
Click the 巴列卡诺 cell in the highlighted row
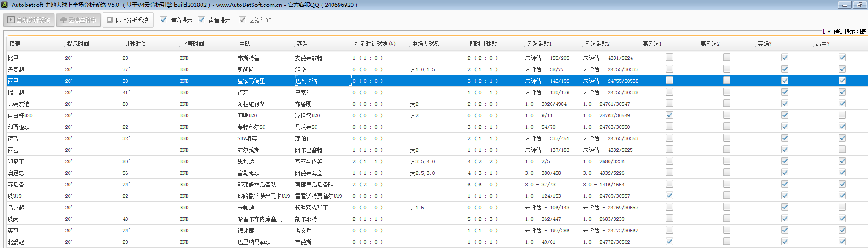point(306,81)
